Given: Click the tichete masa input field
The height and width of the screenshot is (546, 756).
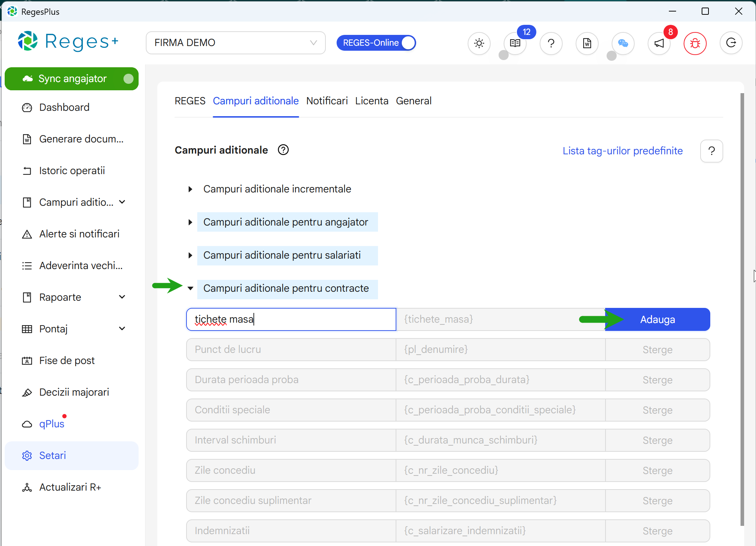Looking at the screenshot, I should pos(291,319).
